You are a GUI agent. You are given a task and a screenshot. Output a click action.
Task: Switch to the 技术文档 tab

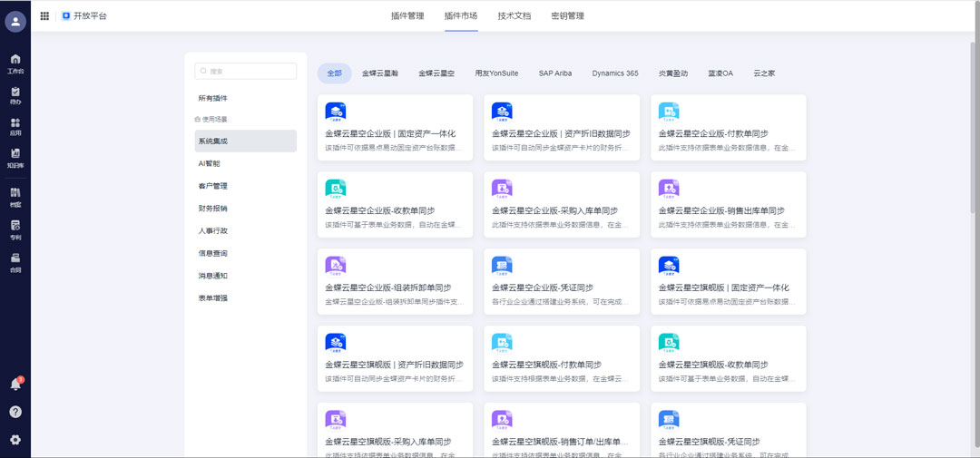pos(514,15)
